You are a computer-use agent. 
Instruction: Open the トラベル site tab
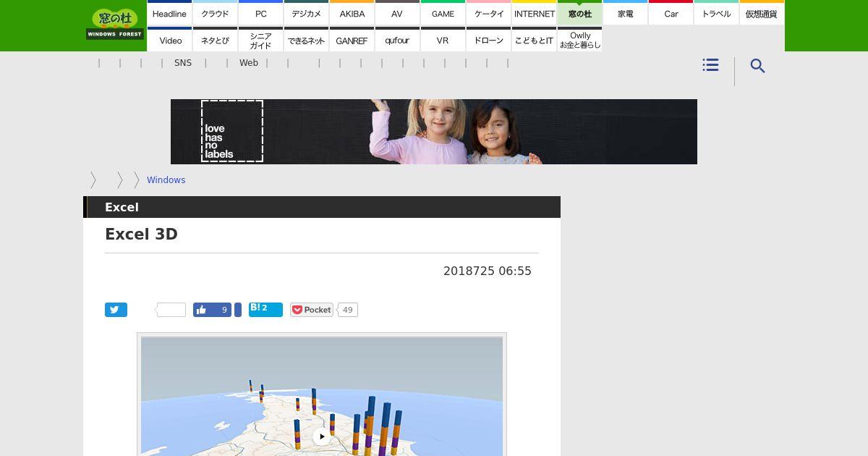coord(716,13)
